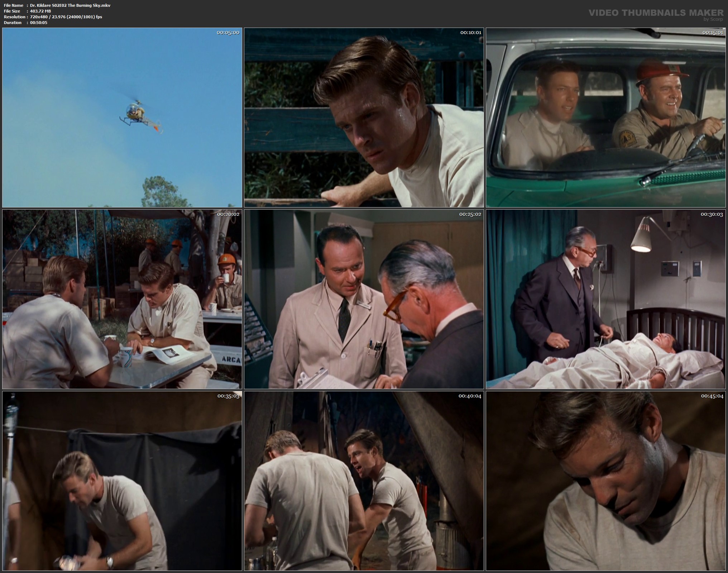Click the 00:45:04 timestamp label

click(712, 396)
